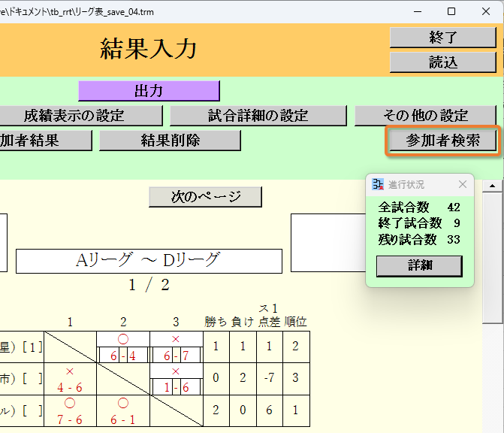The height and width of the screenshot is (433, 504).
Task: Click score 6-4 in row 1
Action: point(123,356)
